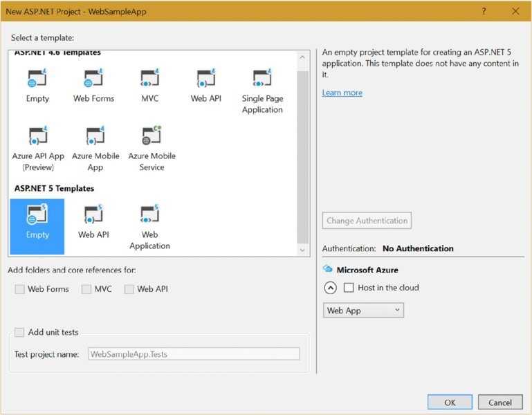The width and height of the screenshot is (532, 415).
Task: Choose the Azure Mobile Service template icon
Action: tap(152, 136)
